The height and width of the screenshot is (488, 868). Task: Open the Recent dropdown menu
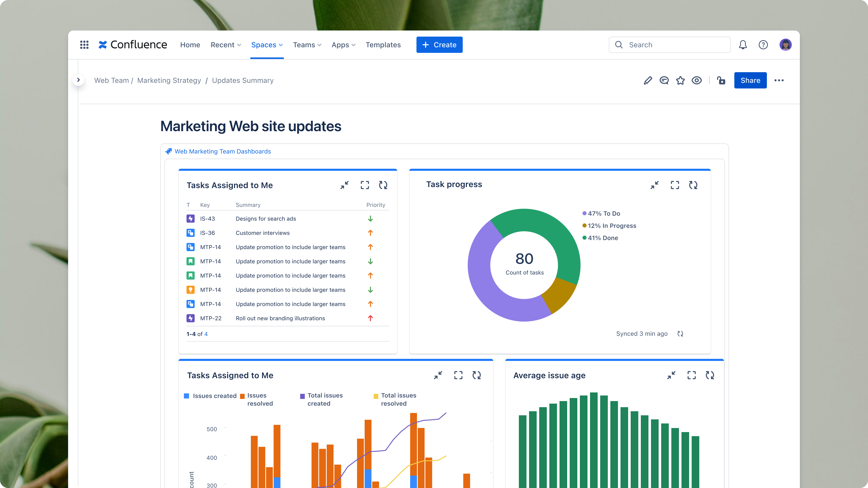click(x=226, y=45)
